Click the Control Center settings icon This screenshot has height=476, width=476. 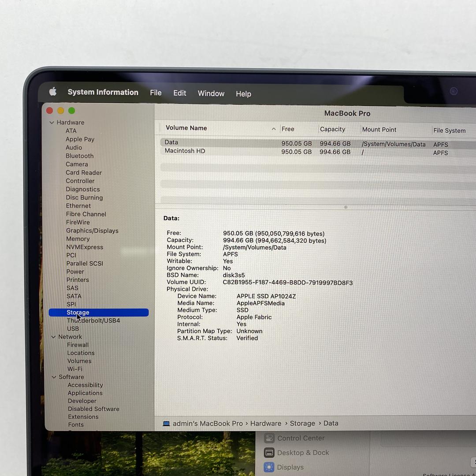click(x=269, y=438)
